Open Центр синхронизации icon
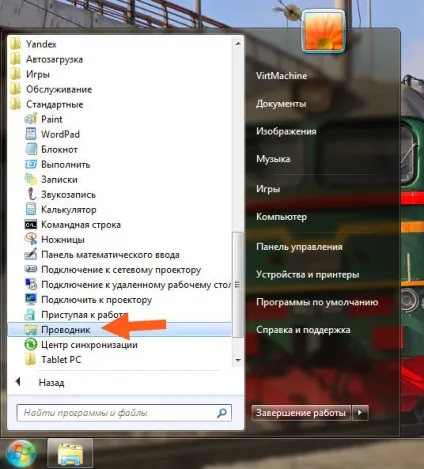Viewport: 424px width, 469px height. [x=31, y=344]
